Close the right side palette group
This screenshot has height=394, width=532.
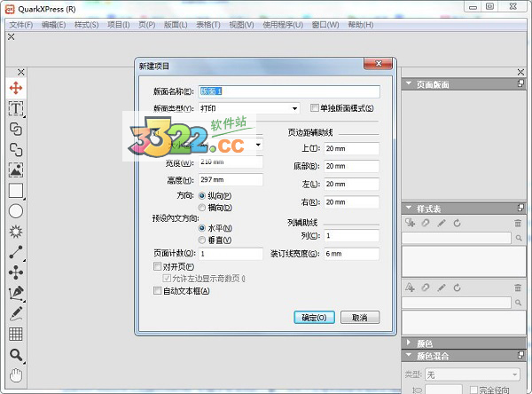coord(520,72)
